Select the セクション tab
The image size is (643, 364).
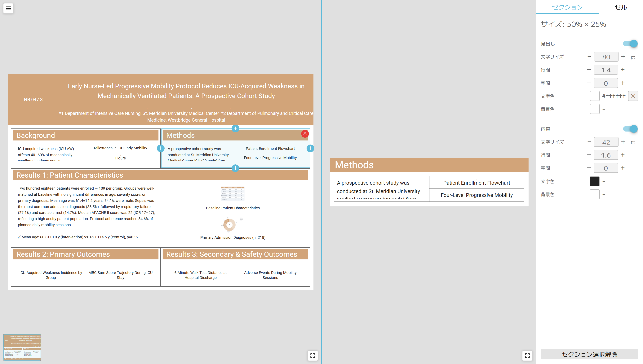click(567, 7)
